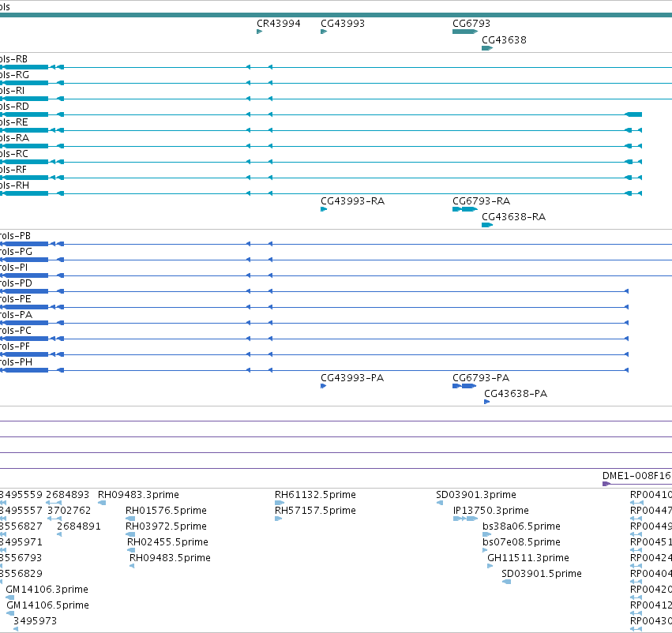
Task: Click the GH11511.3prime label
Action: point(528,557)
